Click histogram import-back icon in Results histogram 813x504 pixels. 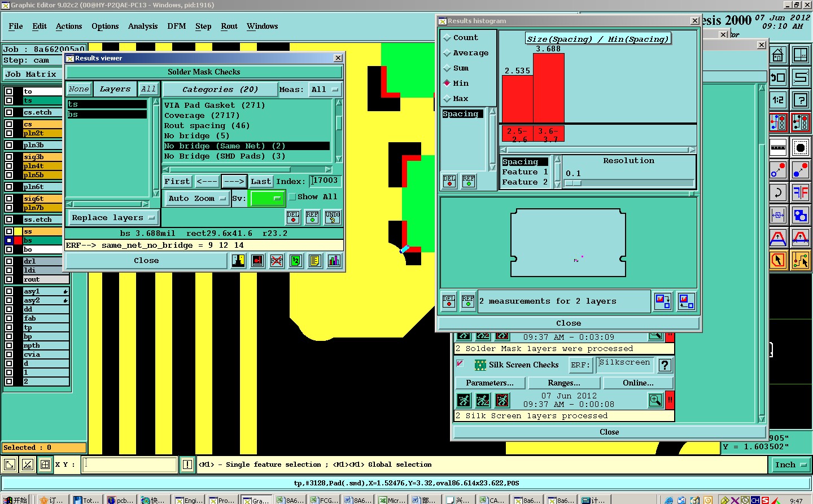[x=686, y=301]
